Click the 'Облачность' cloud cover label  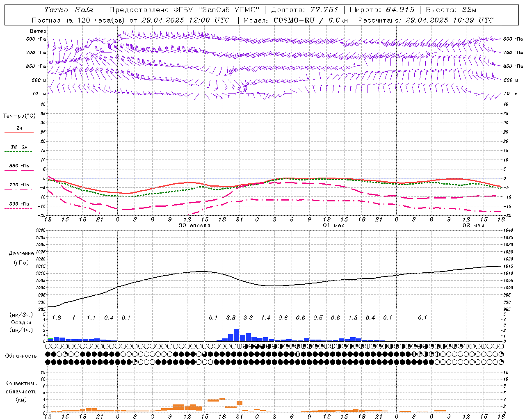click(x=21, y=356)
